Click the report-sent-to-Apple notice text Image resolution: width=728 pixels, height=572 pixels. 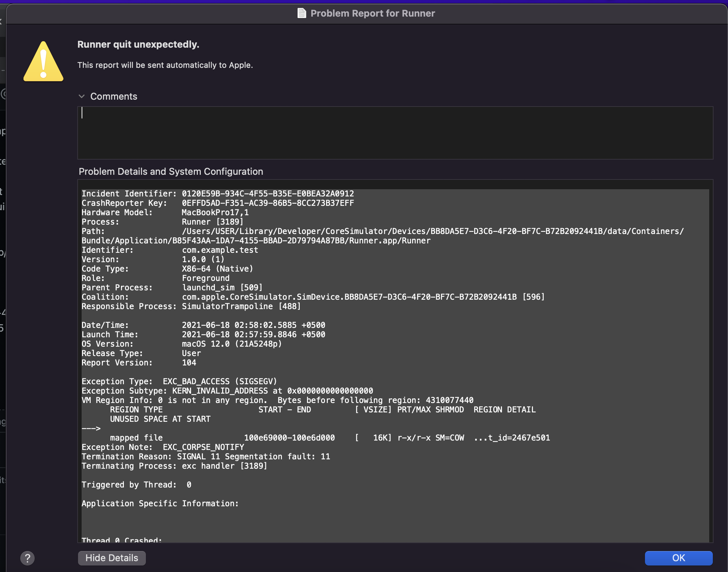point(165,65)
